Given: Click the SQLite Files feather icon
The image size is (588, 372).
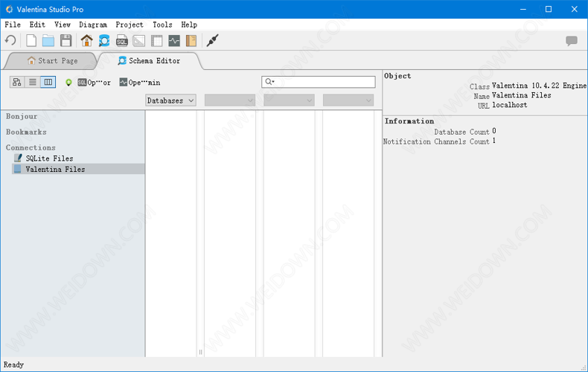Looking at the screenshot, I should point(18,158).
